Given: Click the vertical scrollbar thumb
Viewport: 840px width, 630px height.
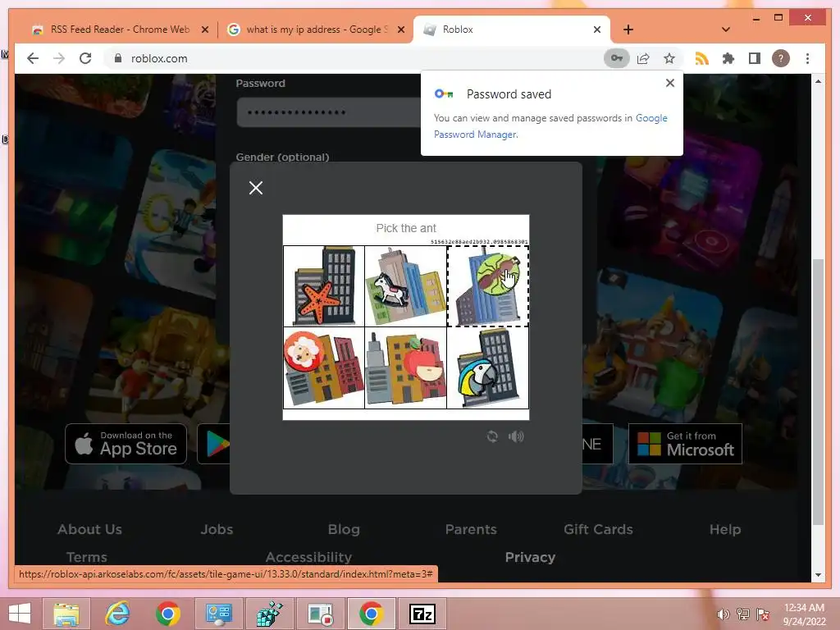Looking at the screenshot, I should [818, 391].
